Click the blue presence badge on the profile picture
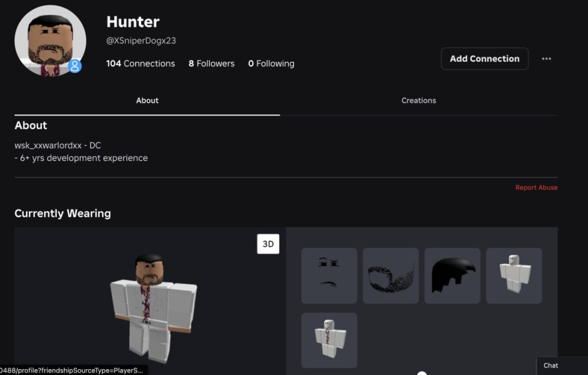Screen dimensions: 588x375 (75, 66)
